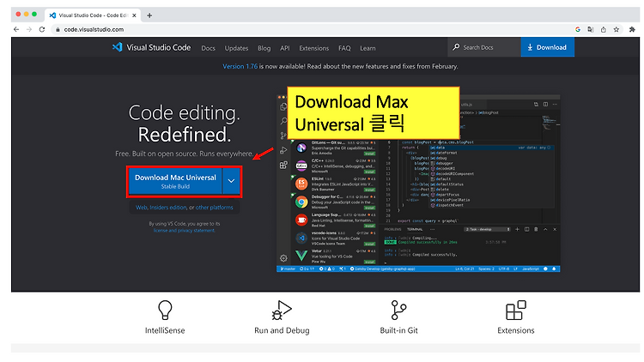The height and width of the screenshot is (362, 644).
Task: Click the blue Download button in header
Action: (x=548, y=47)
